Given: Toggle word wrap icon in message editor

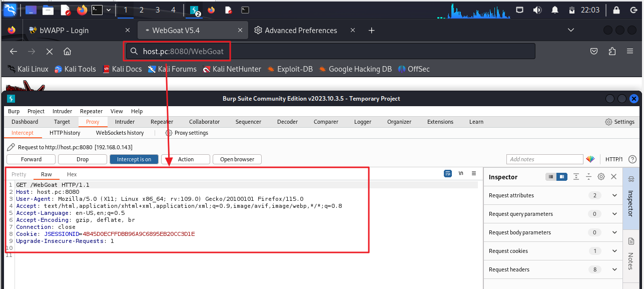Looking at the screenshot, I should (448, 173).
